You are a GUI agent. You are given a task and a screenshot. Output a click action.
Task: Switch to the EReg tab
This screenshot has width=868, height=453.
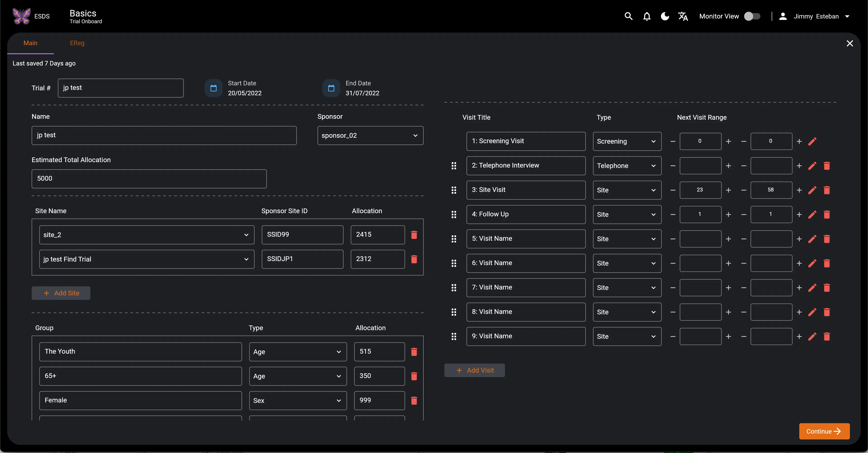(77, 43)
